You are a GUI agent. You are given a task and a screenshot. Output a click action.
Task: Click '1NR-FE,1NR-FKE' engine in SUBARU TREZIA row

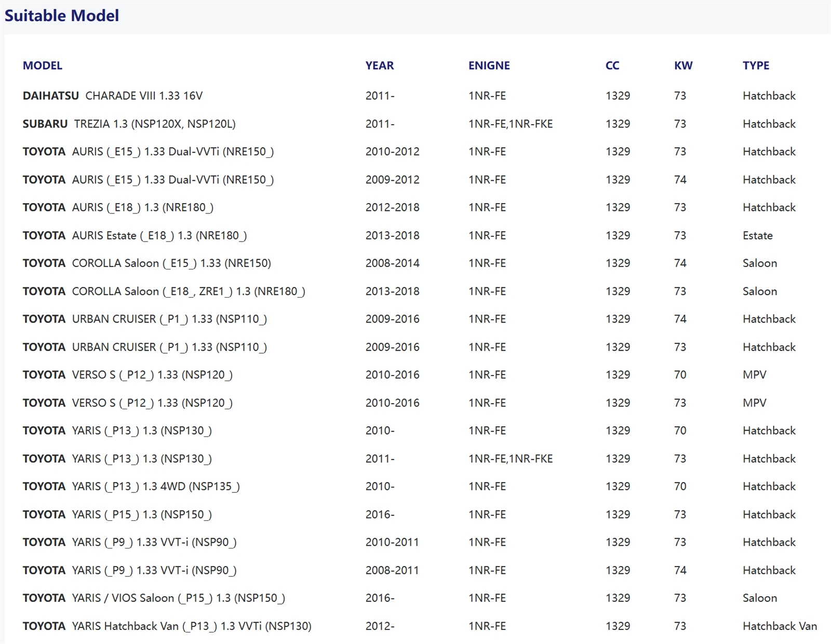[511, 124]
